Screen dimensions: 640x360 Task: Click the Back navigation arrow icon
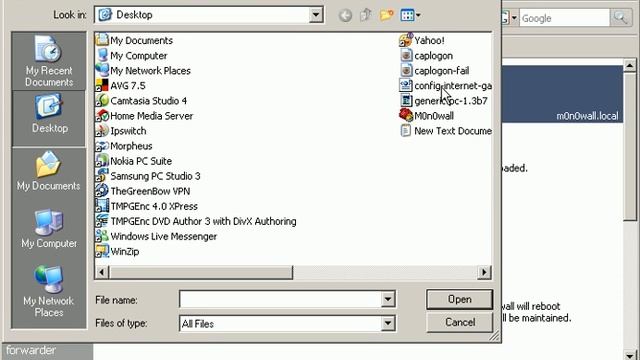click(x=345, y=16)
